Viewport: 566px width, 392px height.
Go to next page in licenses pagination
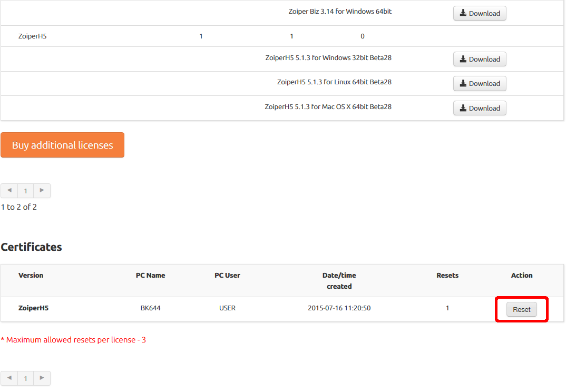(x=42, y=190)
